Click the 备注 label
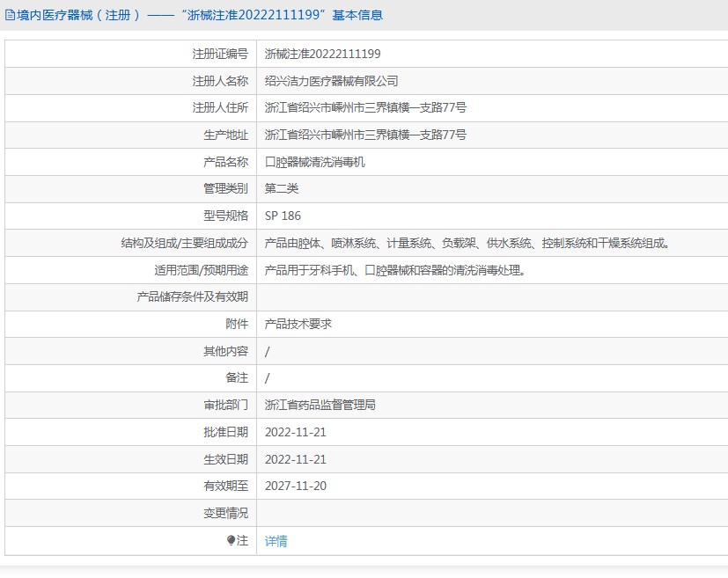The height and width of the screenshot is (578, 728). (237, 377)
